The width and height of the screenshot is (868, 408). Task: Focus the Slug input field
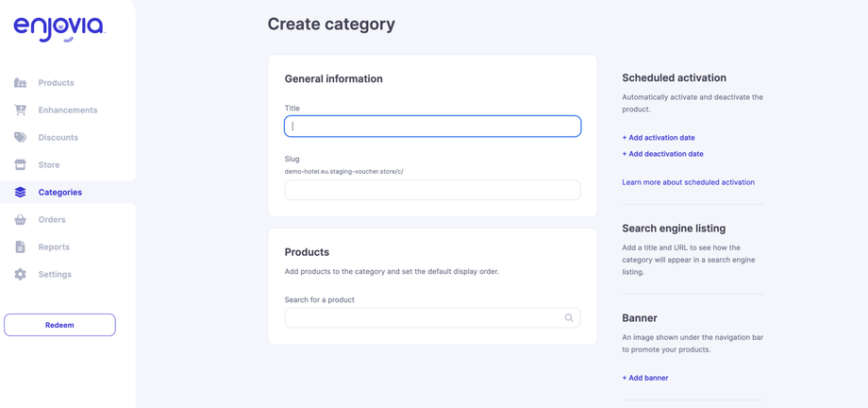coord(432,190)
